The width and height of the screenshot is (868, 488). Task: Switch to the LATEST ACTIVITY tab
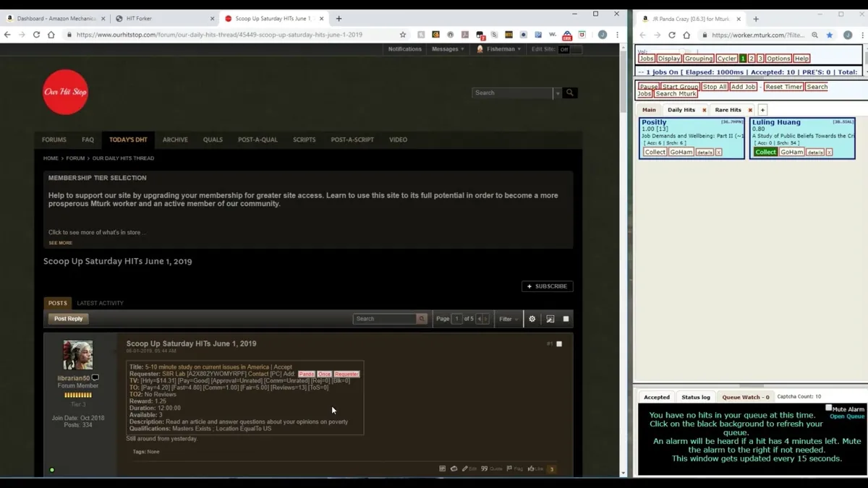click(x=101, y=303)
